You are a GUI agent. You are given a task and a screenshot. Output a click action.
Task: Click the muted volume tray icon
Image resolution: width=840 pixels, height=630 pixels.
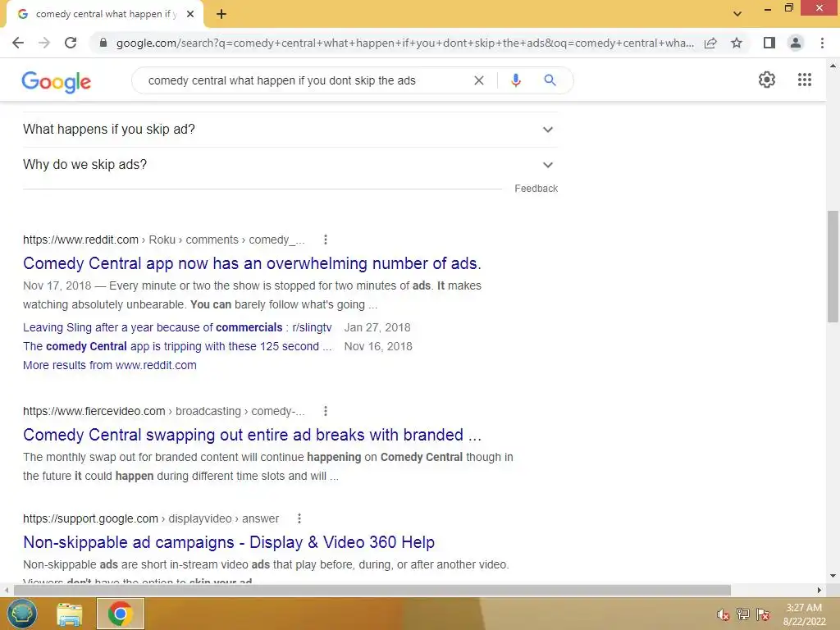(x=724, y=614)
